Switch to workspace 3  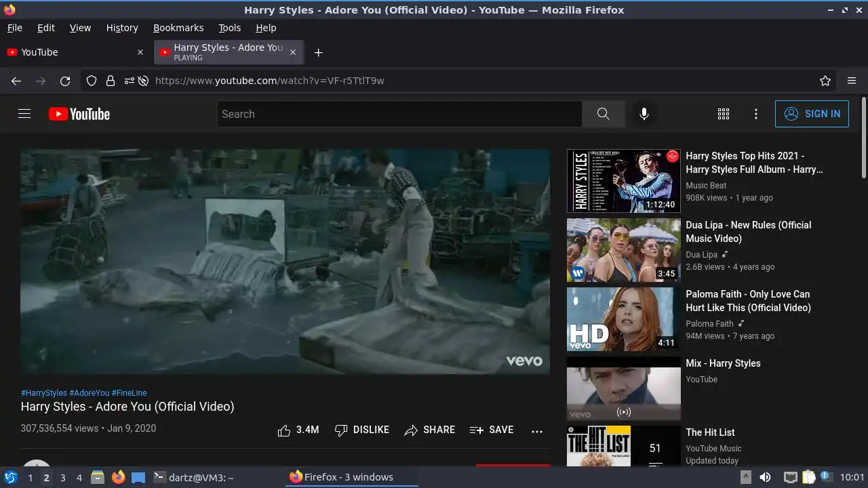pos(62,477)
